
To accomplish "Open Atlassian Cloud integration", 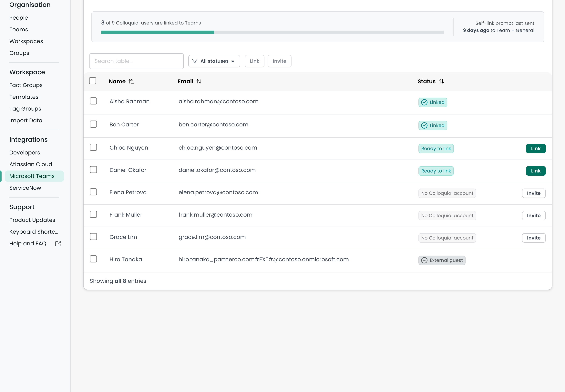I will pyautogui.click(x=31, y=164).
